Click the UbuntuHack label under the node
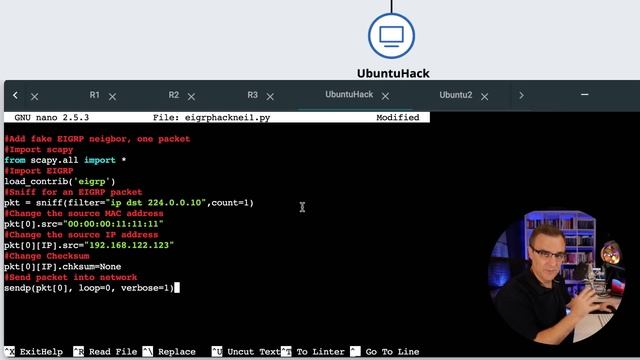The width and height of the screenshot is (640, 360). pyautogui.click(x=393, y=73)
